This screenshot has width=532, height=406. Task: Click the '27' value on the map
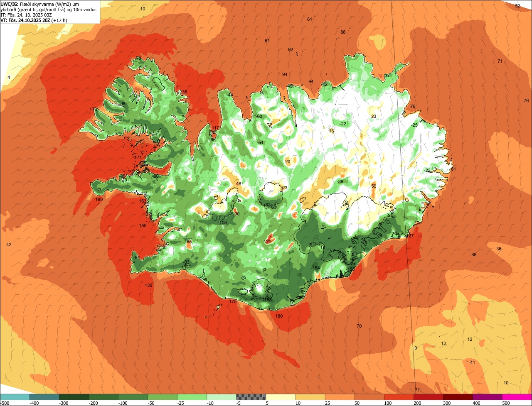(x=411, y=236)
